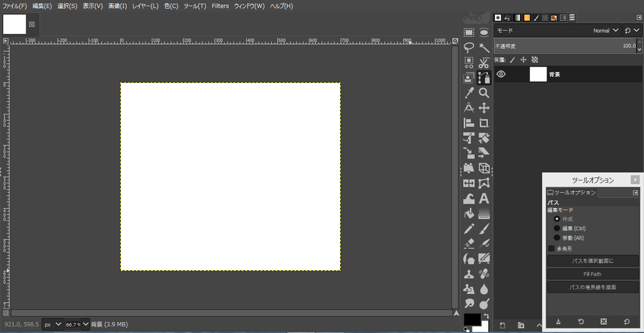Select the Align tool

coord(469,123)
